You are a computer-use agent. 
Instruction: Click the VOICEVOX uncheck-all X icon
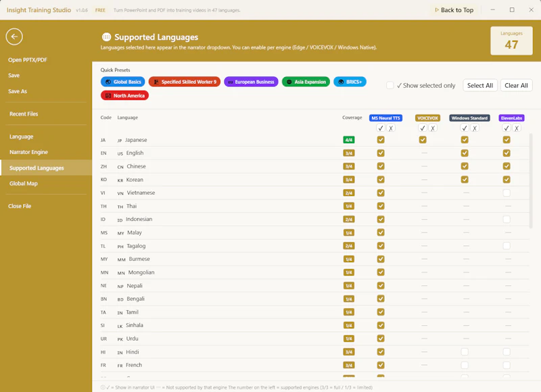[433, 128]
